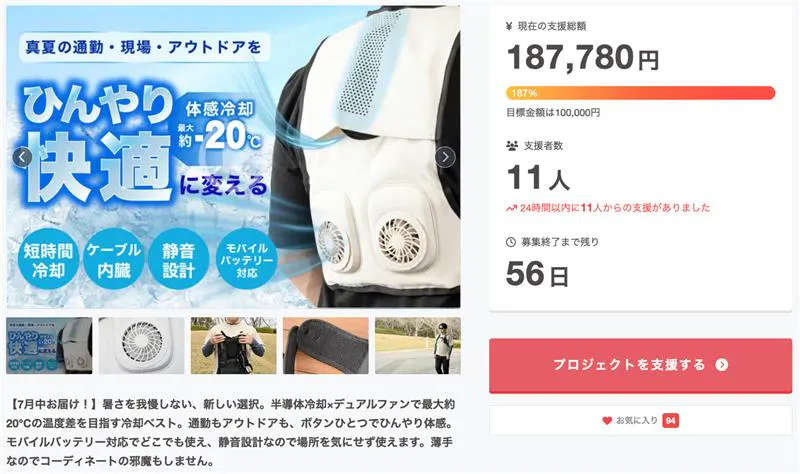Click the 187% funding progress bar
800x474 pixels.
(640, 93)
